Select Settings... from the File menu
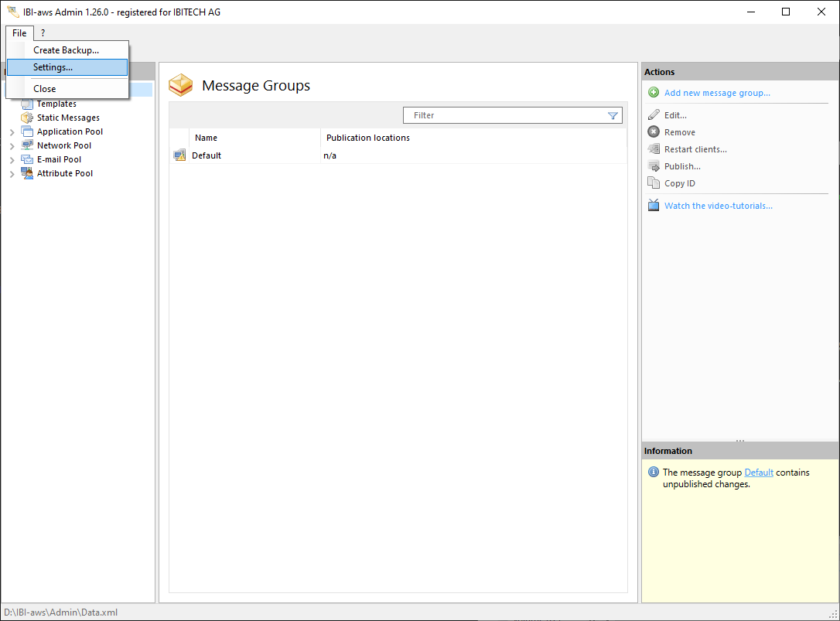This screenshot has height=621, width=840. [x=53, y=67]
